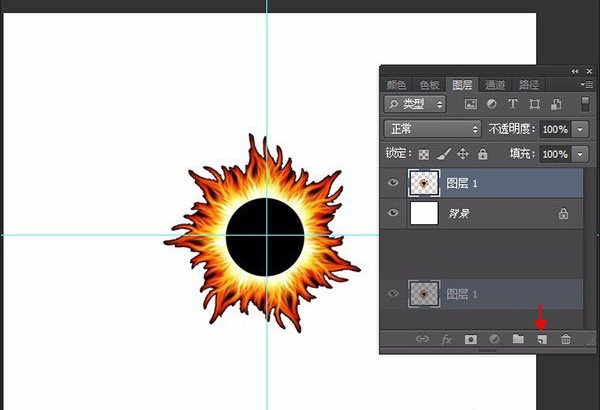Filter layers by pixel image type

pyautogui.click(x=469, y=104)
